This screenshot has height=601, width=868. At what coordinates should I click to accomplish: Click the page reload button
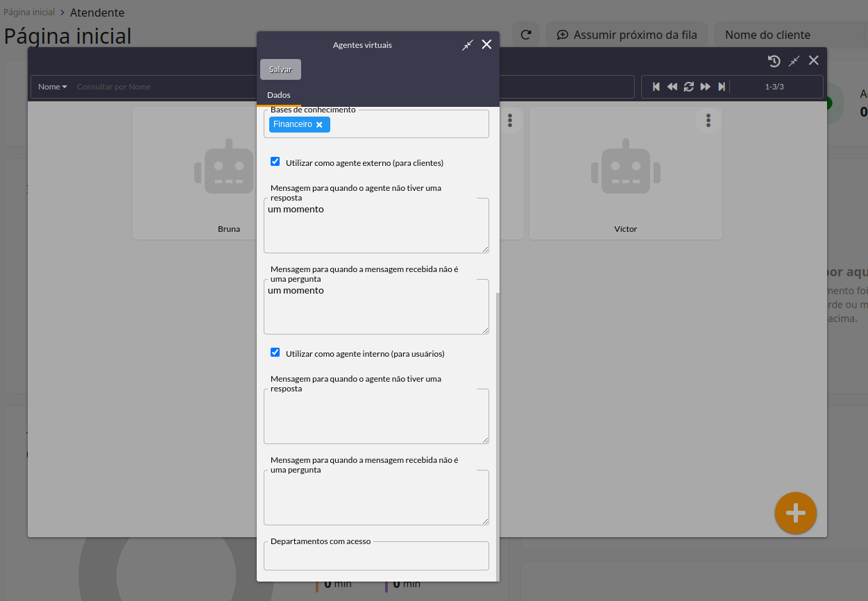click(x=526, y=35)
